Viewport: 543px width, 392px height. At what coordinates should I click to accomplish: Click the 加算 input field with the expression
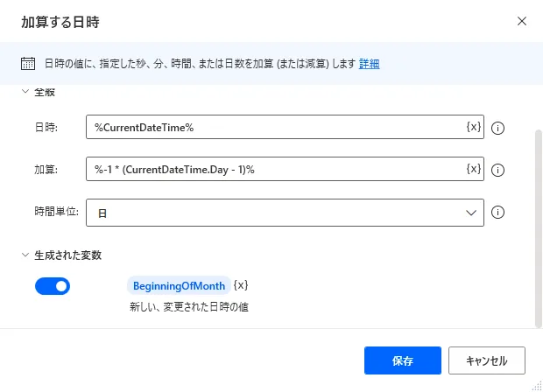coord(276,170)
